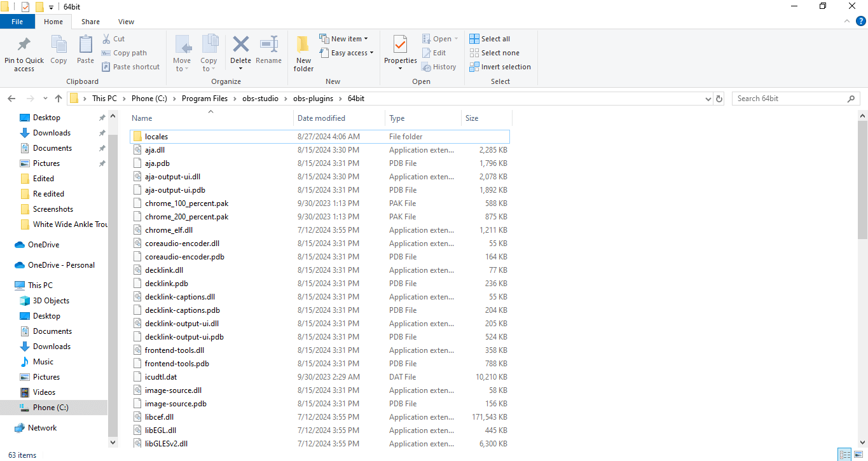Switch to the Share ribbon tab
Viewport: 868px width, 461px height.
pyautogui.click(x=90, y=21)
